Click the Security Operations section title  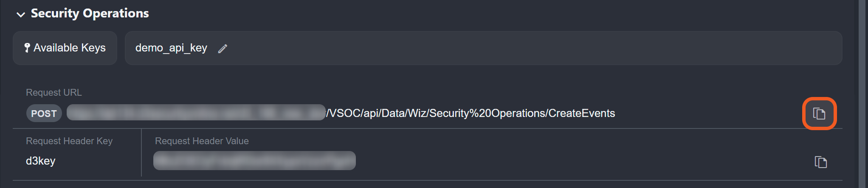coord(90,14)
